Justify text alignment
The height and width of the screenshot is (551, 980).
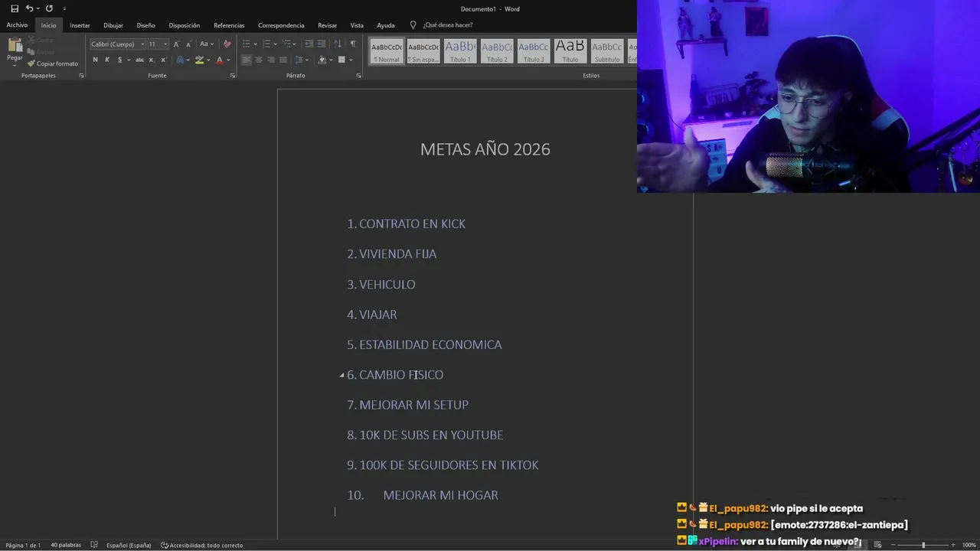[x=283, y=60]
